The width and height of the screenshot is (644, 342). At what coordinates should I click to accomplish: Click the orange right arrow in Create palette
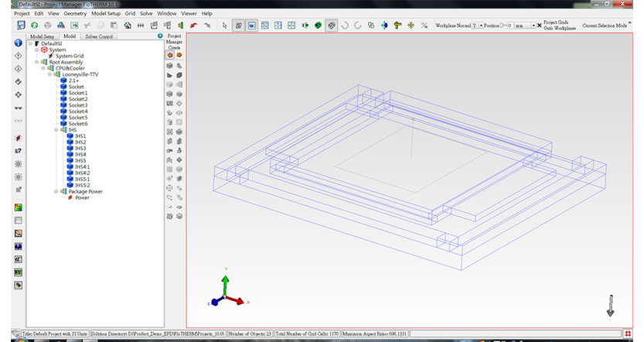[179, 55]
